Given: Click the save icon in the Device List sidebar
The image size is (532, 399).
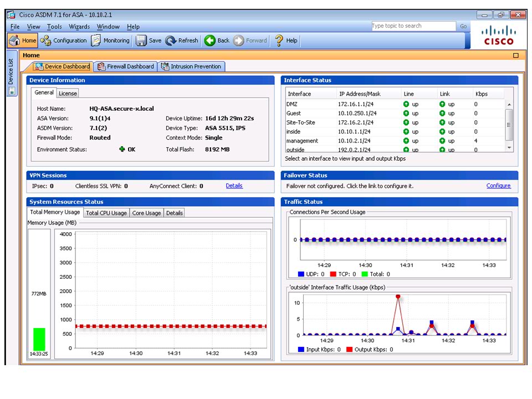Looking at the screenshot, I should [x=12, y=90].
